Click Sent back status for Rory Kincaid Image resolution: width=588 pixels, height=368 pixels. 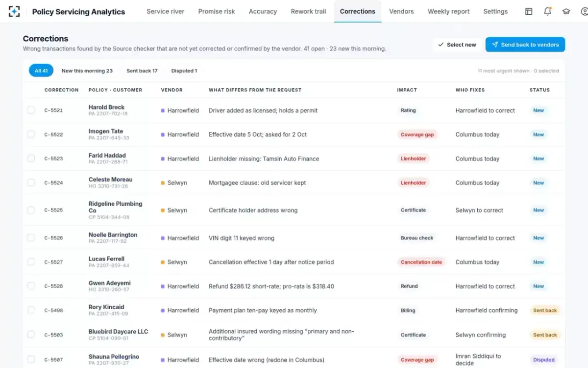click(x=545, y=310)
